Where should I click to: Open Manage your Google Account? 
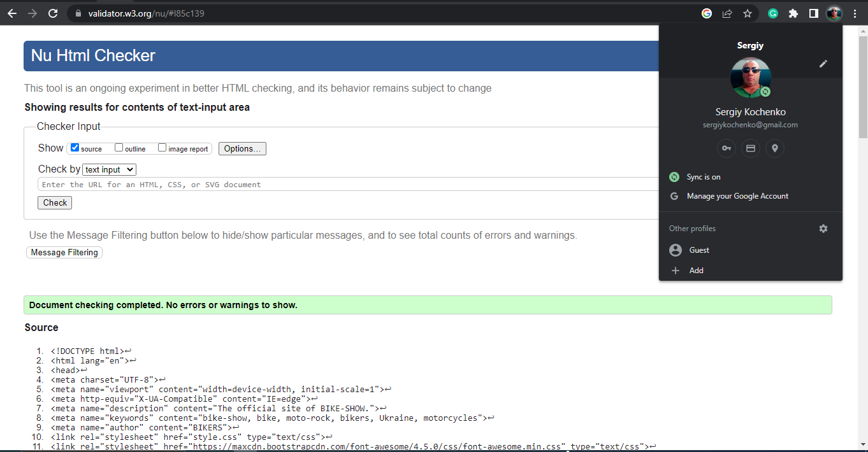click(x=751, y=196)
